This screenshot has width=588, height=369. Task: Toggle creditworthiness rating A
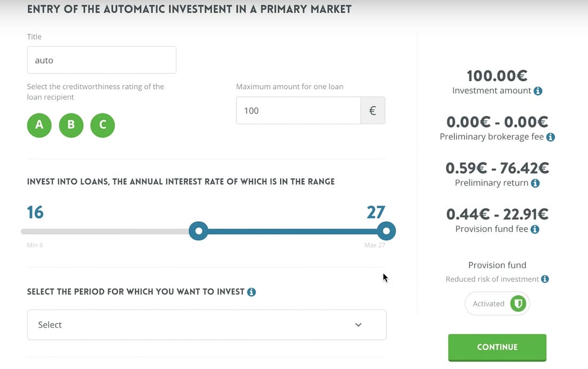click(x=39, y=125)
